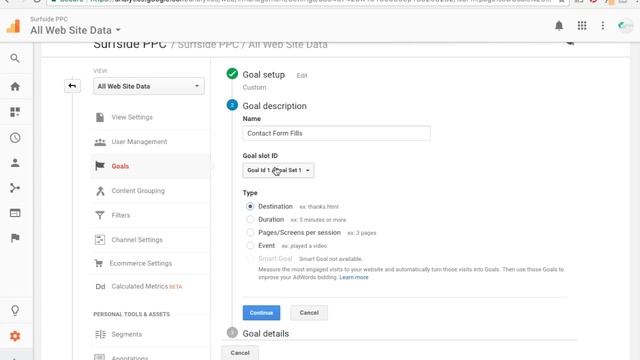Click the Segments icon
Image resolution: width=640 pixels, height=360 pixels.
point(100,334)
